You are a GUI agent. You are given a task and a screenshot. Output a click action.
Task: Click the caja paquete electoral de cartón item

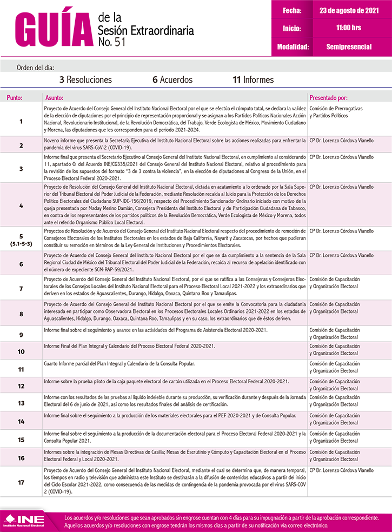[x=167, y=382]
